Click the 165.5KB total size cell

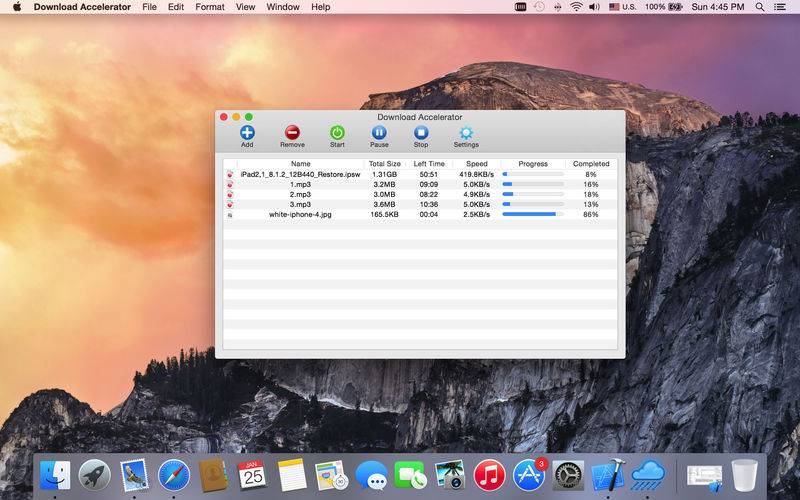(x=385, y=214)
